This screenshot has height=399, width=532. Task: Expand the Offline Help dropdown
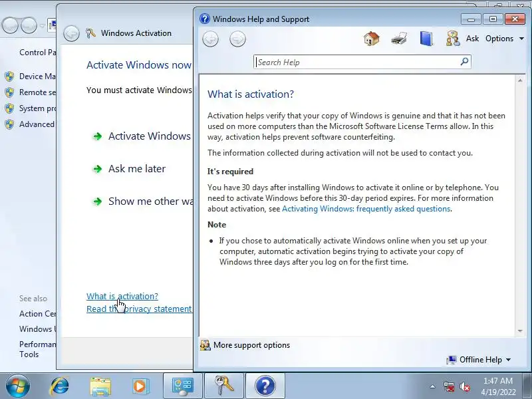pyautogui.click(x=479, y=360)
